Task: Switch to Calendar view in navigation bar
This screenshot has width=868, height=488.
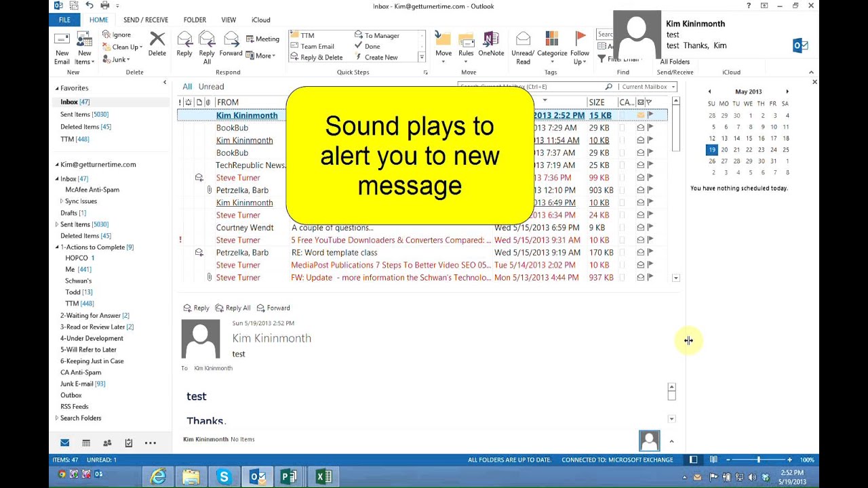Action: (x=86, y=443)
